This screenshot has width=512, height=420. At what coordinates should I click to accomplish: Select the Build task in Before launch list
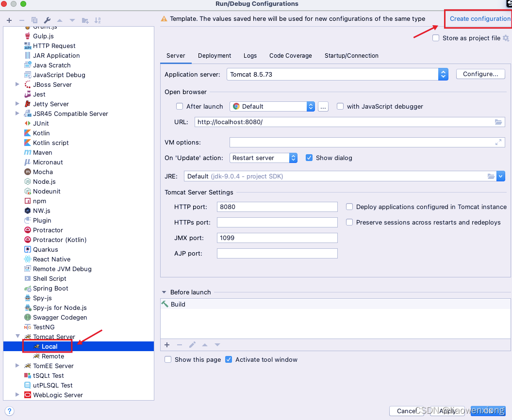(335, 304)
